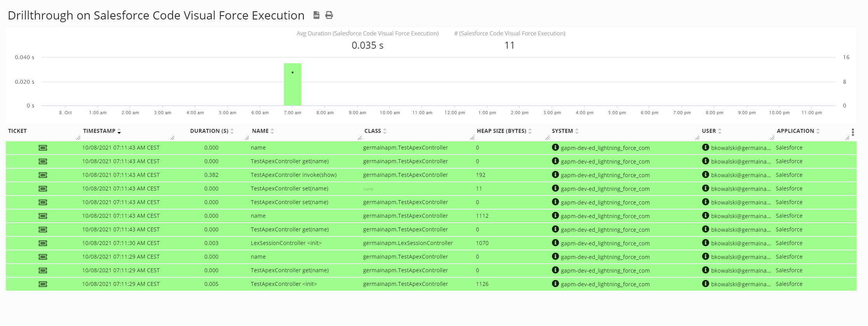Click ticket icon in LexSessionController <init> row

tap(43, 243)
